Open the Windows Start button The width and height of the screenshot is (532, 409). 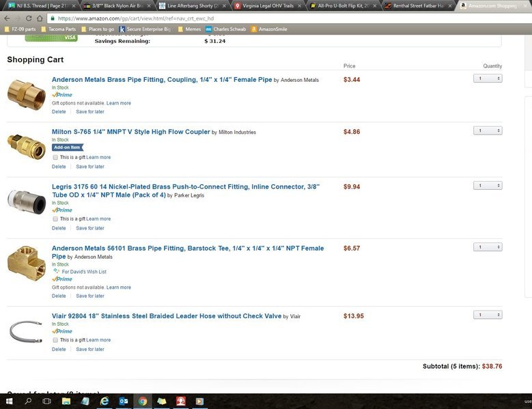point(9,401)
